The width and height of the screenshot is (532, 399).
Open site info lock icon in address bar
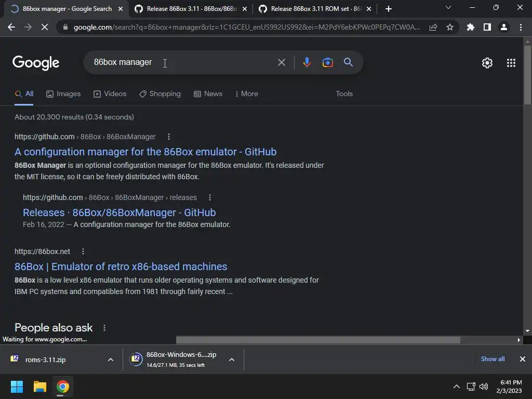pyautogui.click(x=65, y=27)
